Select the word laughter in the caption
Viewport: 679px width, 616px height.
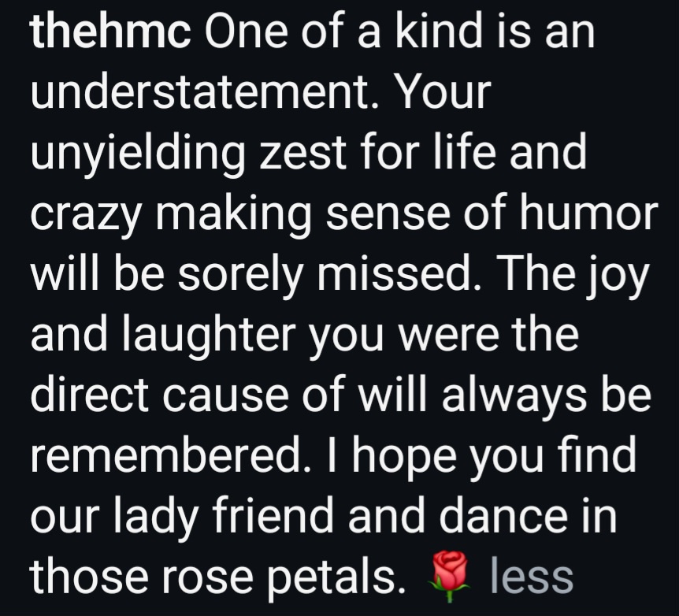(210, 335)
